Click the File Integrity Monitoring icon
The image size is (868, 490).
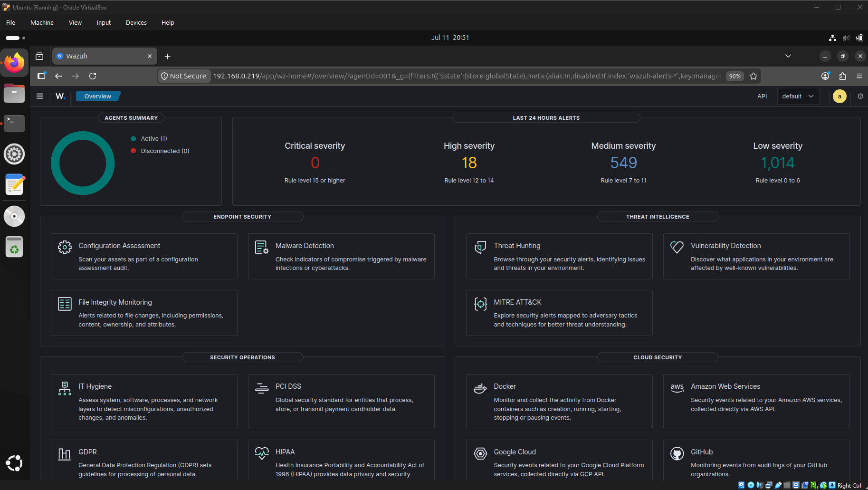(x=65, y=304)
